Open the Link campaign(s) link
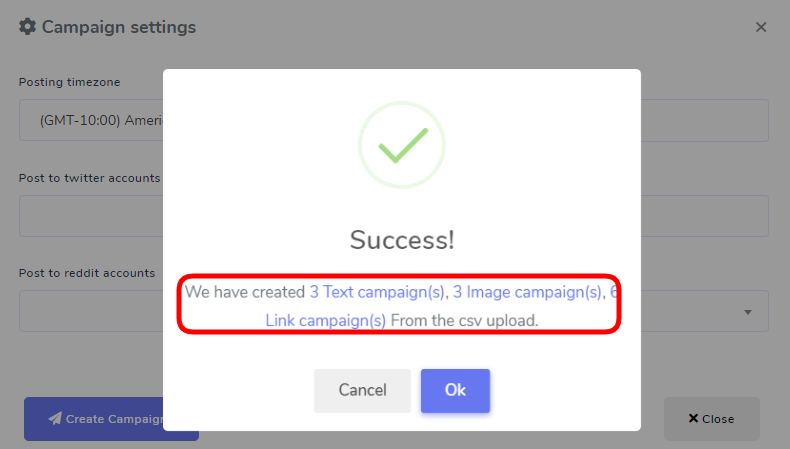Viewport: 790px width, 449px height. [x=325, y=320]
